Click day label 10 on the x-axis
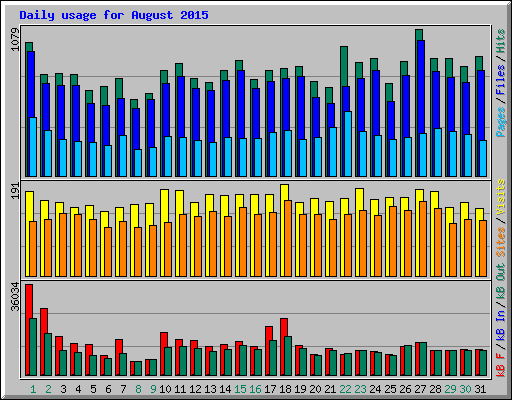 coord(165,389)
